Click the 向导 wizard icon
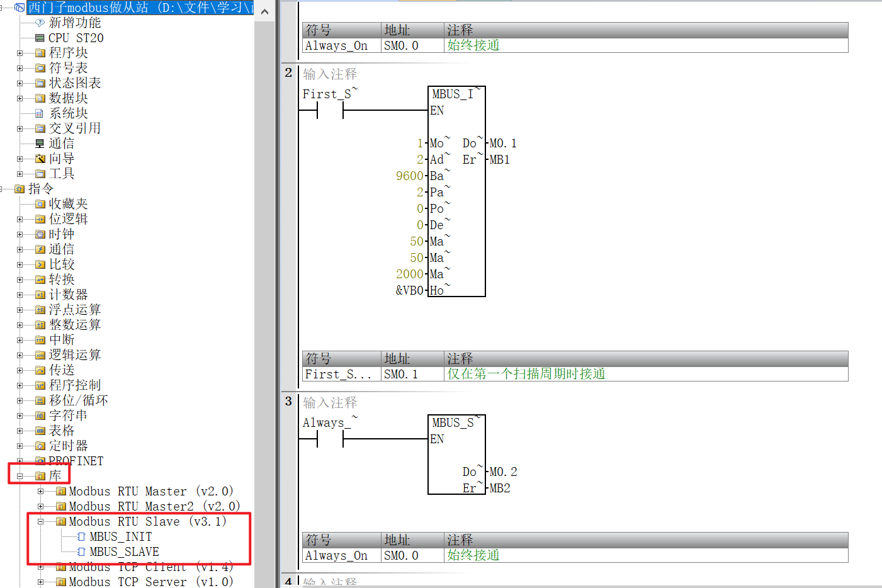 point(40,159)
